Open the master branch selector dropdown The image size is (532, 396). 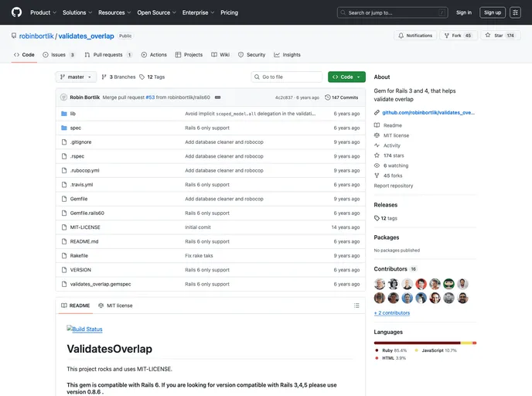pyautogui.click(x=76, y=77)
